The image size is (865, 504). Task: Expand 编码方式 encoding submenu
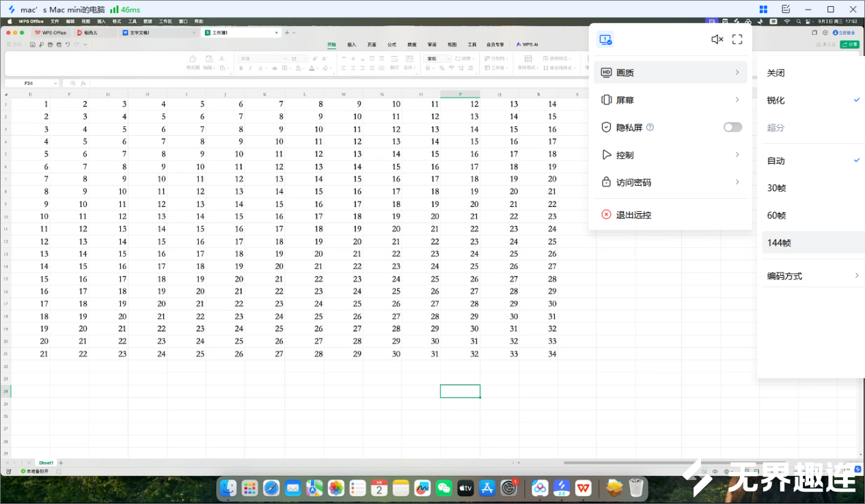click(813, 276)
